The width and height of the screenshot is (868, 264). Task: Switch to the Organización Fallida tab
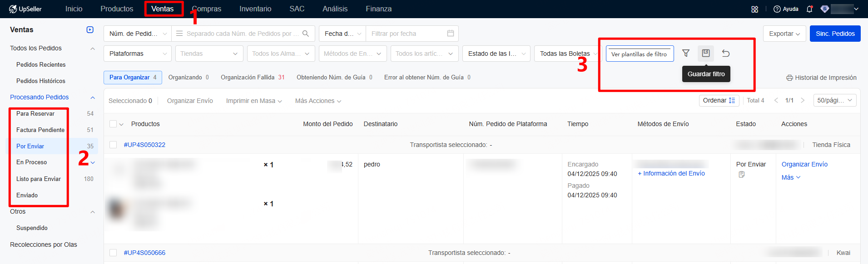[x=252, y=78]
